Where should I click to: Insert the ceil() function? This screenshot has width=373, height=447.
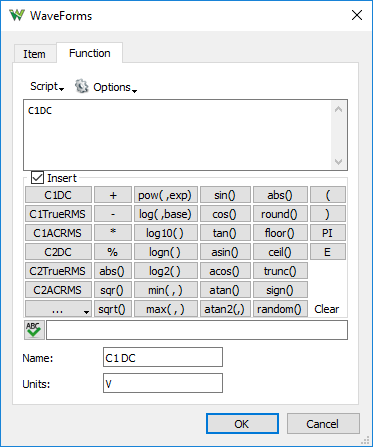[x=280, y=252]
